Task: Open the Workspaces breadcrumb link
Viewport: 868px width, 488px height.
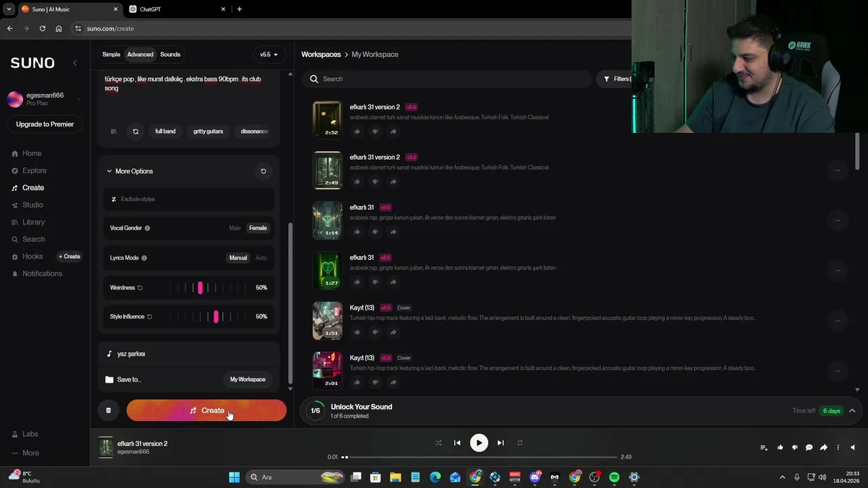Action: [321, 54]
